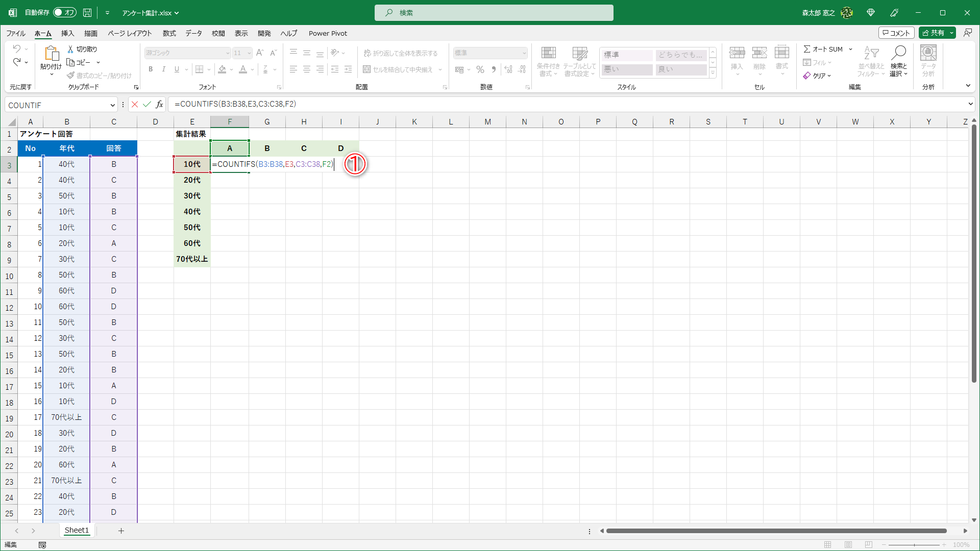This screenshot has height=551, width=980.
Task: Toggle italic formatting
Action: [163, 69]
